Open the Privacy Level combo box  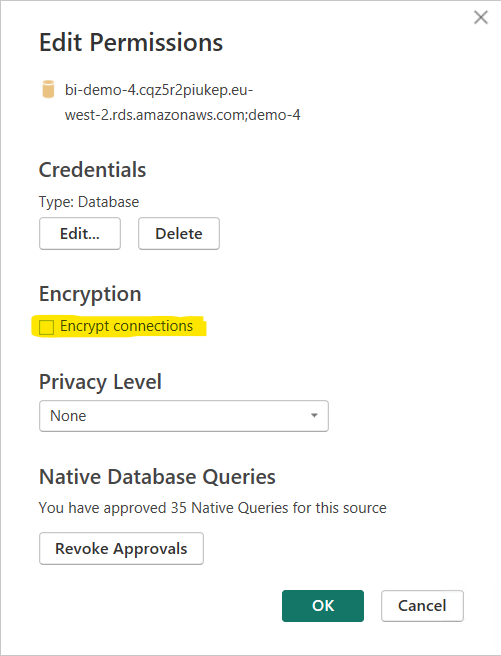click(x=184, y=416)
